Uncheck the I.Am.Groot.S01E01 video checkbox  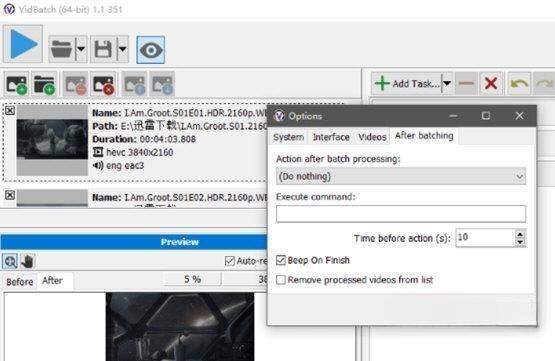pyautogui.click(x=10, y=110)
